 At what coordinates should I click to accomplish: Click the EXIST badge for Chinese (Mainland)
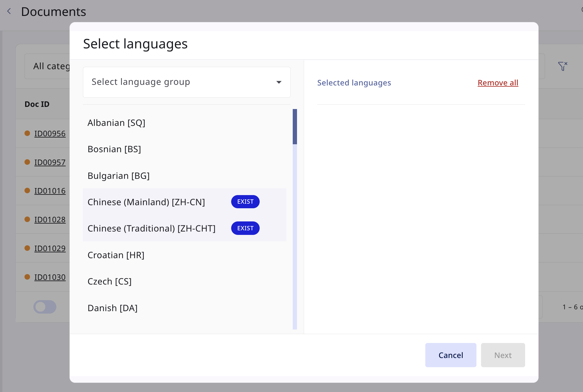(245, 202)
